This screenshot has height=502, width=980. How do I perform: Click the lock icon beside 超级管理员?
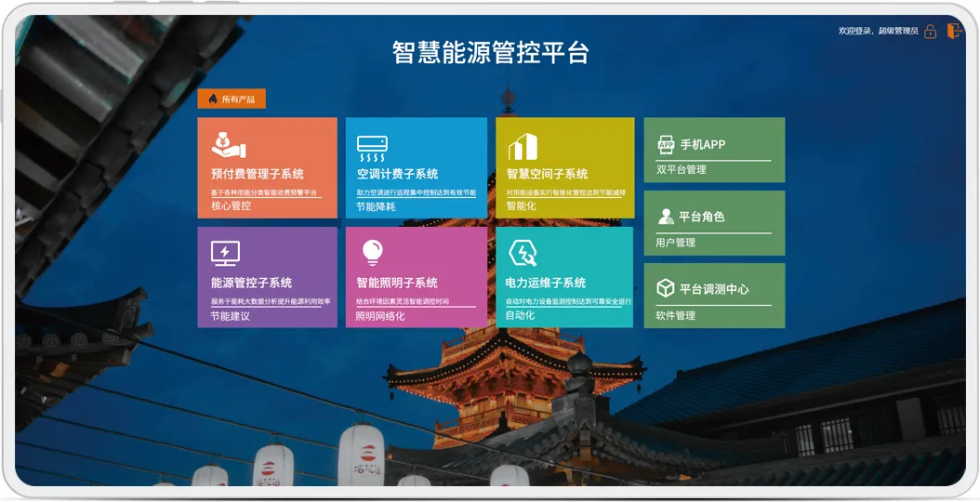pyautogui.click(x=930, y=32)
